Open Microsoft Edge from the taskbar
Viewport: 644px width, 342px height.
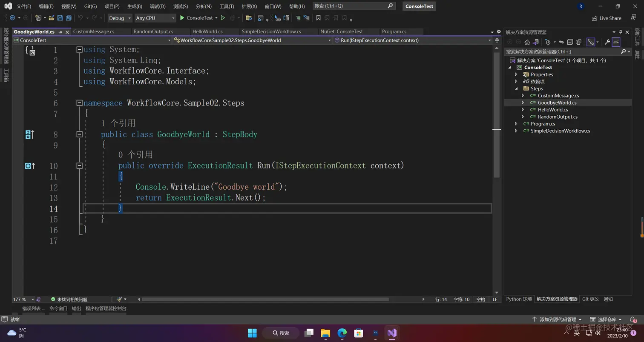coord(342,333)
